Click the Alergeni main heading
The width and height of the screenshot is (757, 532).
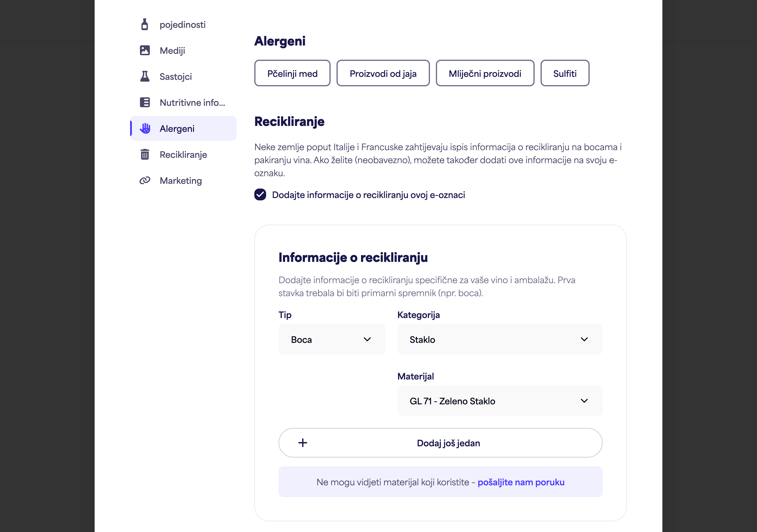pos(280,41)
